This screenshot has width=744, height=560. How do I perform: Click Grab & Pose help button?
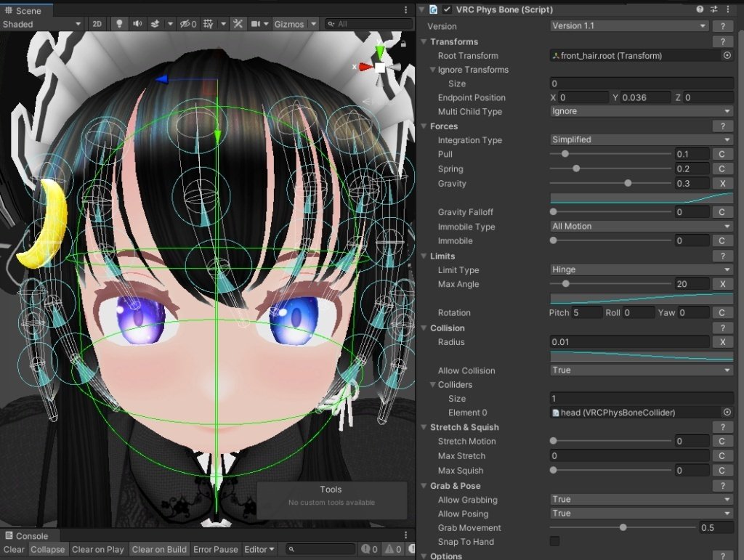[723, 486]
